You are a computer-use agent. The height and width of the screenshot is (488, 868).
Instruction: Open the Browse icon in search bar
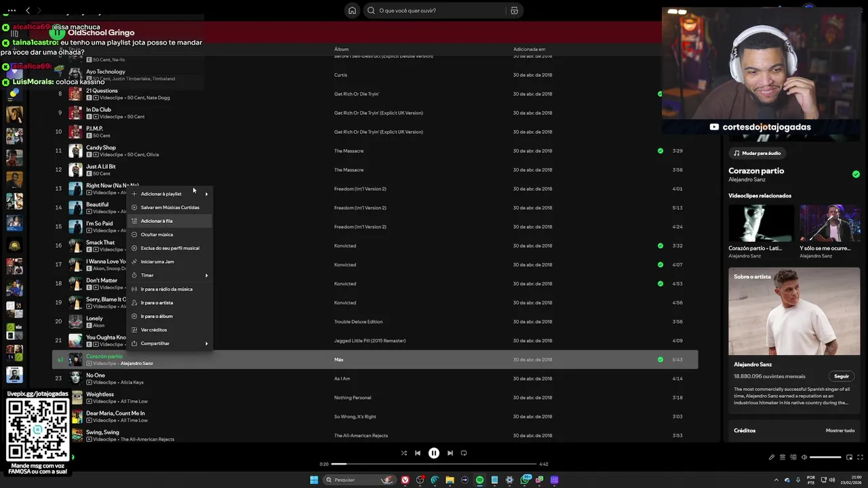click(x=514, y=10)
